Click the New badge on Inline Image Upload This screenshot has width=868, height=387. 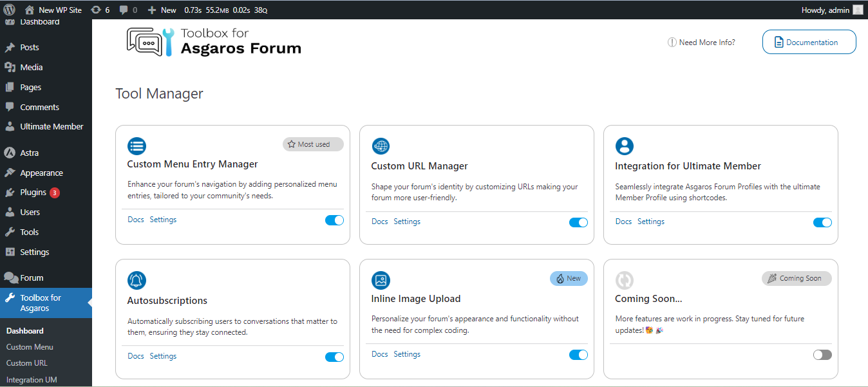point(569,278)
